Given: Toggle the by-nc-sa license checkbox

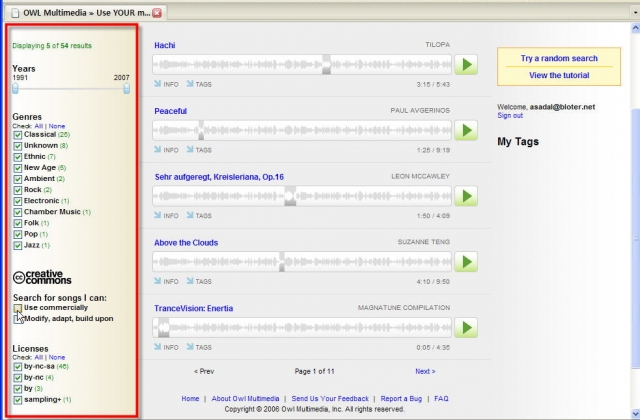Looking at the screenshot, I should [18, 367].
